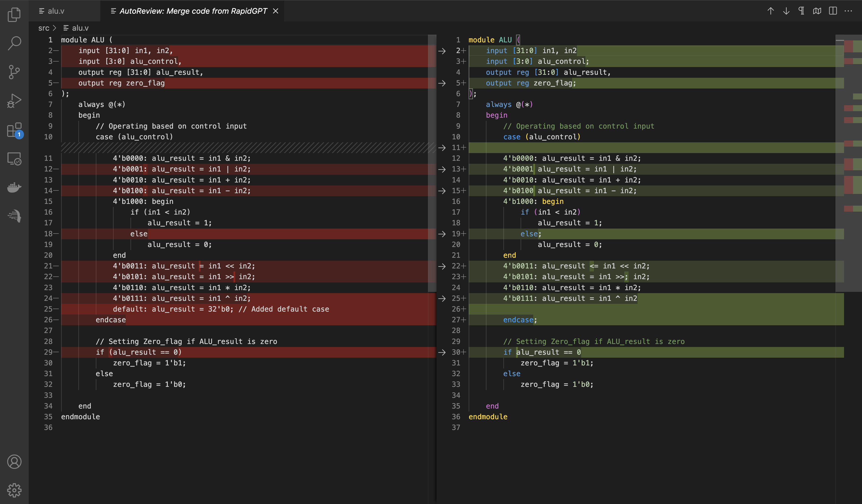The width and height of the screenshot is (862, 504).
Task: Revert the change at line 5 arrow
Action: 442,83
